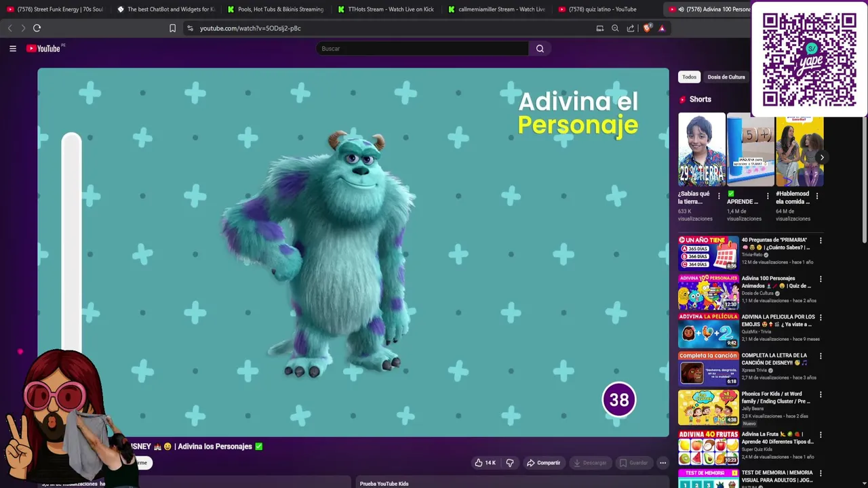Open options menu for 40 Preguntas de PRIMARIA

pos(821,241)
